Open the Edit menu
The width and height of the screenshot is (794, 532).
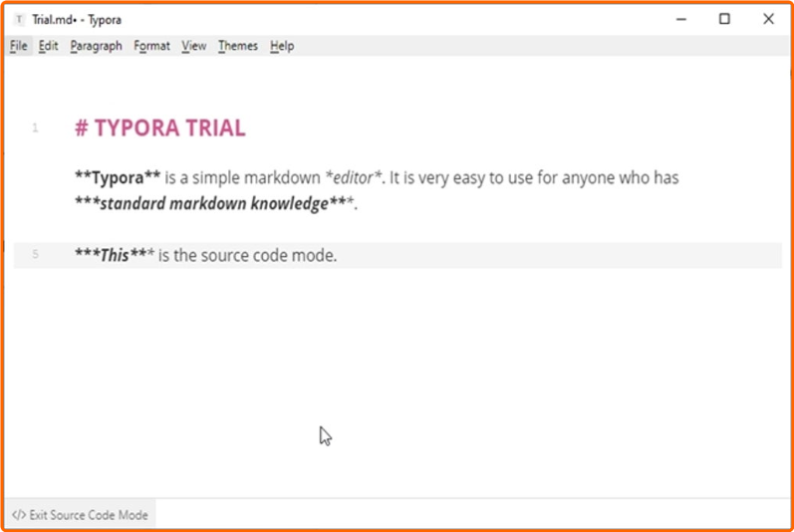point(48,46)
